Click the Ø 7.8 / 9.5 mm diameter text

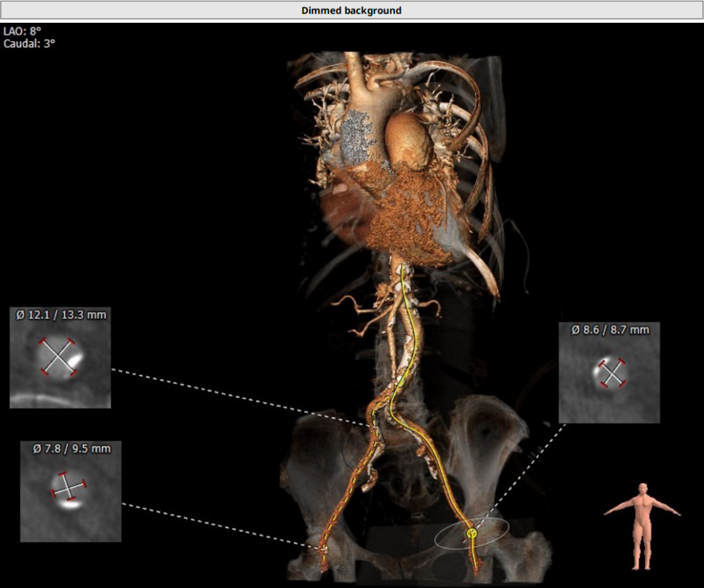pyautogui.click(x=71, y=448)
